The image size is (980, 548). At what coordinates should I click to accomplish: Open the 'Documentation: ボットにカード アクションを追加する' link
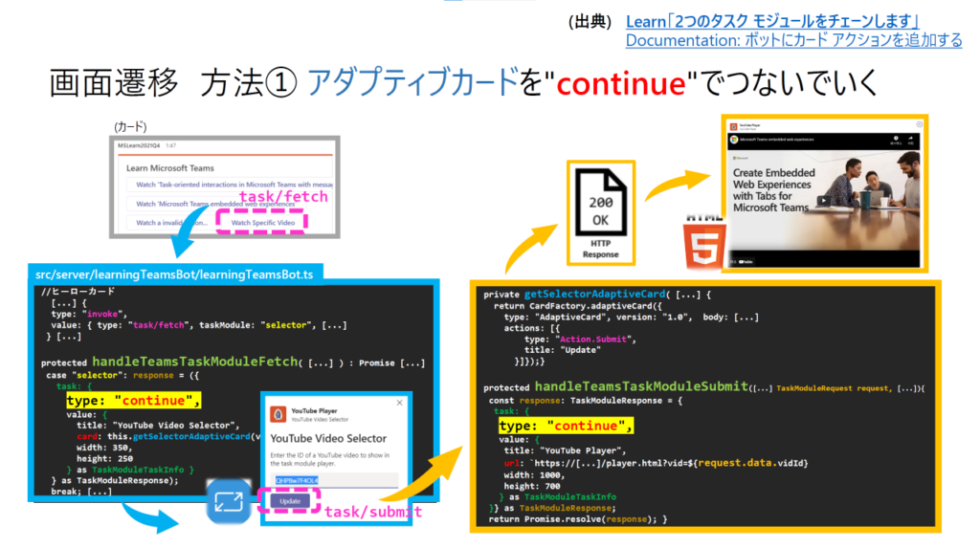coord(793,40)
